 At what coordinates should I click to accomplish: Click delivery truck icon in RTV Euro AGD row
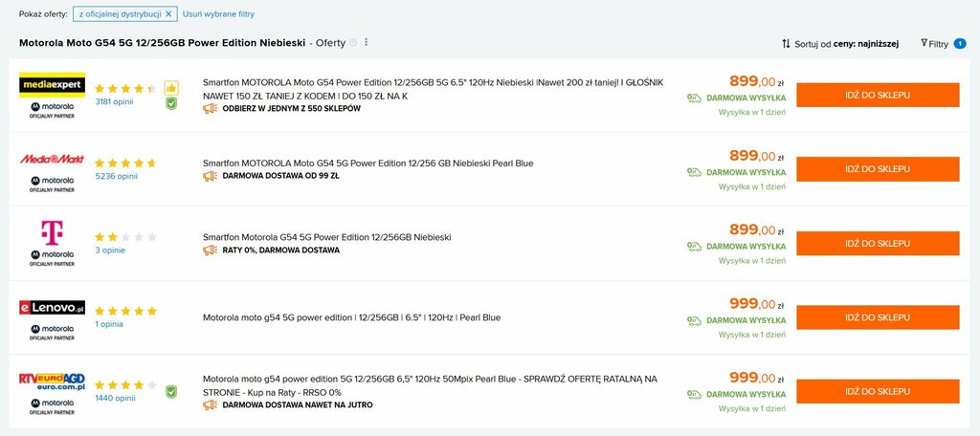pyautogui.click(x=694, y=394)
